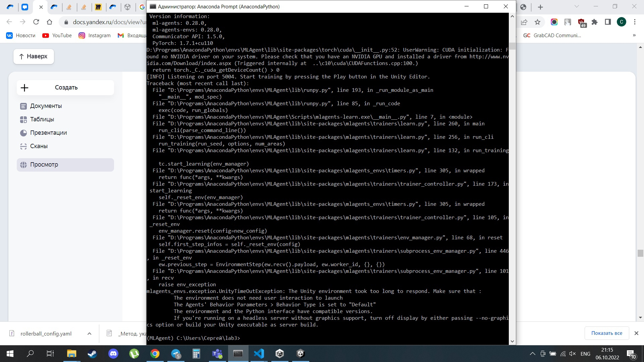Click the bookmark star icon

click(x=538, y=22)
